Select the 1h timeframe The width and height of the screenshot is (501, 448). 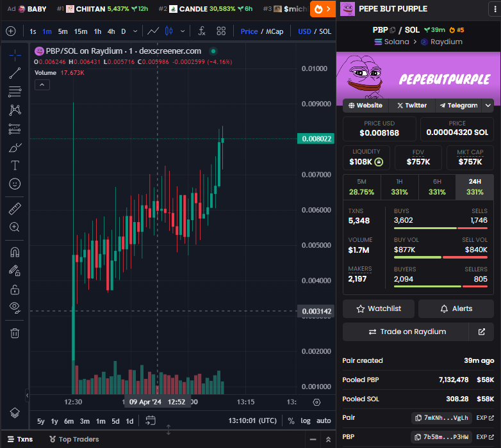pos(97,31)
